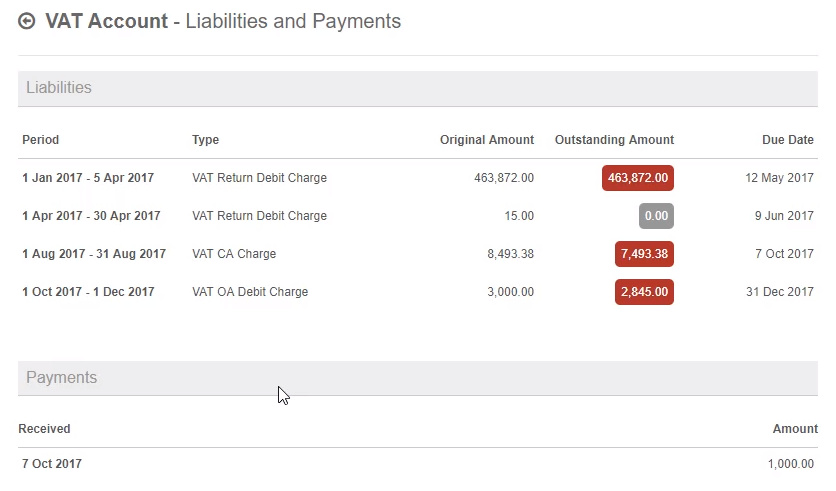Image resolution: width=836 pixels, height=491 pixels.
Task: Open the 1 Oct 2017 - 1 Dec 2017 period
Action: 88,292
